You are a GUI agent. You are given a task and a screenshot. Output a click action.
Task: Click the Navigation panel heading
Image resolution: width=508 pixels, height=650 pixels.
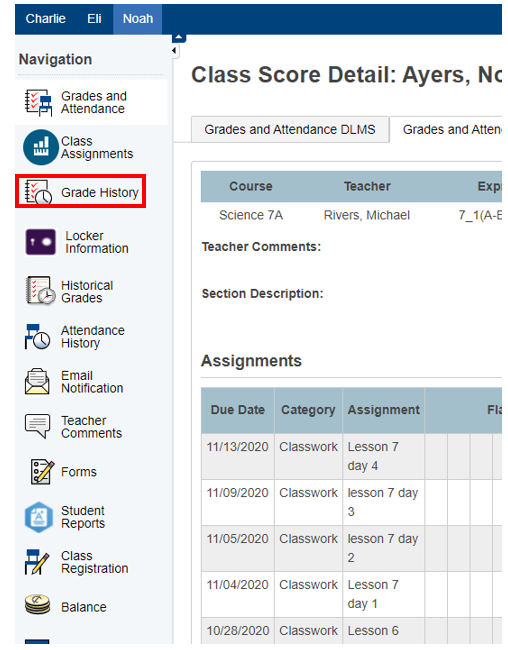point(56,59)
